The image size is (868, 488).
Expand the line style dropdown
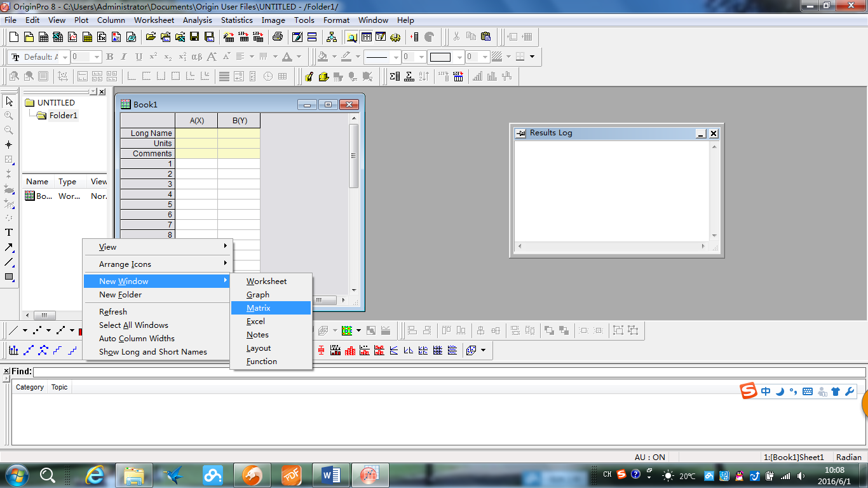click(x=396, y=57)
